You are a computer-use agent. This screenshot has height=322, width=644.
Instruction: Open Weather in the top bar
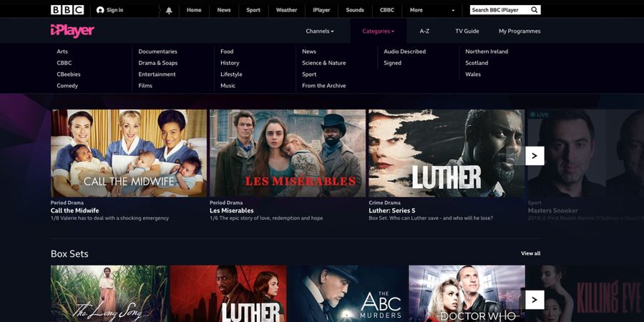[x=286, y=10]
